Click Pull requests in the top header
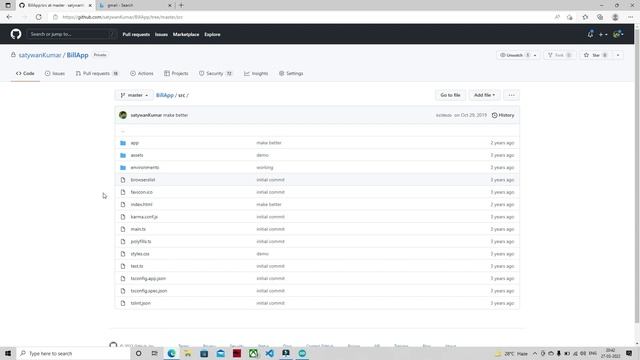 click(136, 34)
